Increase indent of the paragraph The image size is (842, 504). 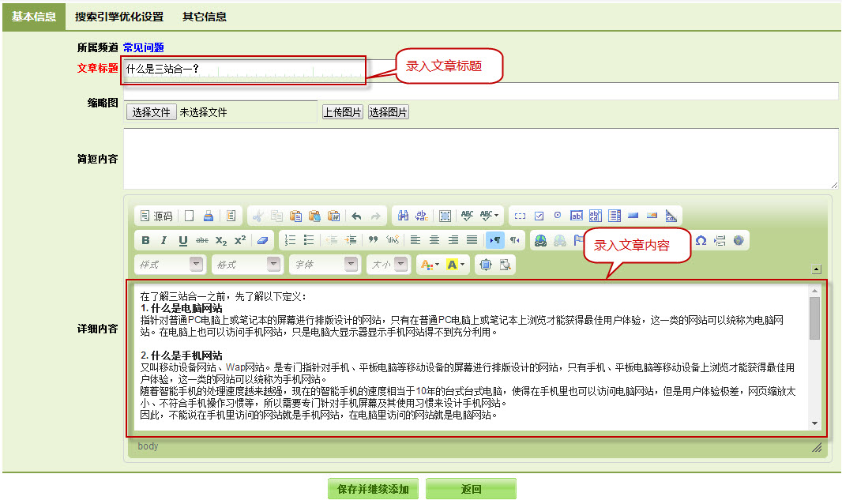tap(351, 240)
